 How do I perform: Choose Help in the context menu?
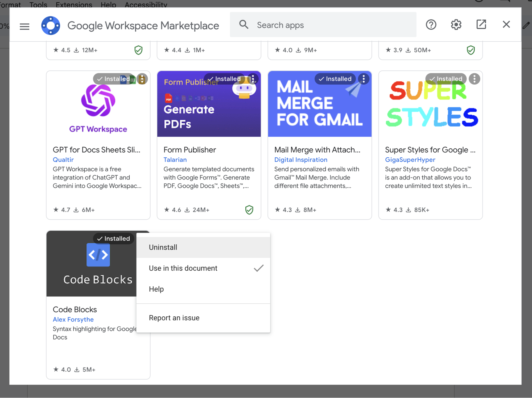click(x=203, y=289)
